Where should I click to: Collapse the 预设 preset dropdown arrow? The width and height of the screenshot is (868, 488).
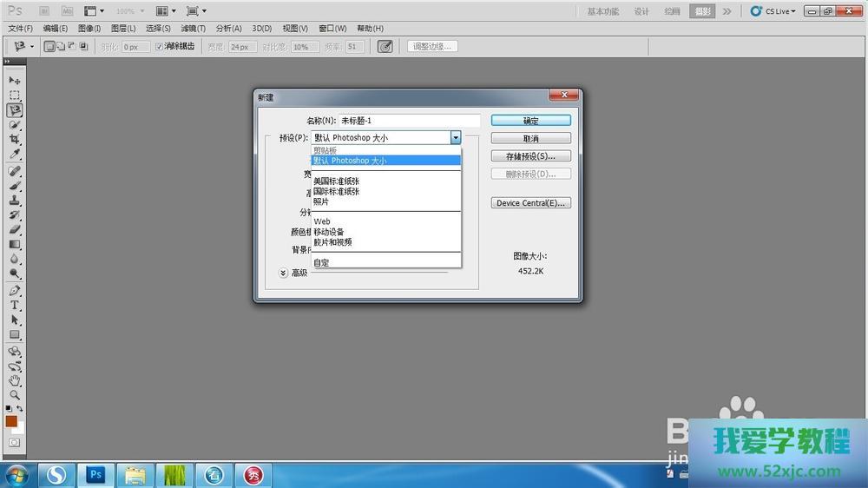tap(455, 137)
